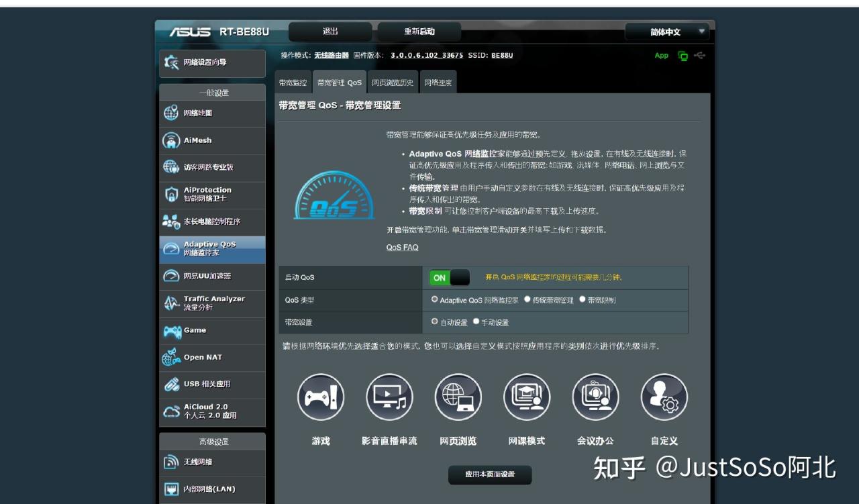Open the 家长电脑控制程序 icon
This screenshot has width=859, height=504.
click(x=171, y=221)
